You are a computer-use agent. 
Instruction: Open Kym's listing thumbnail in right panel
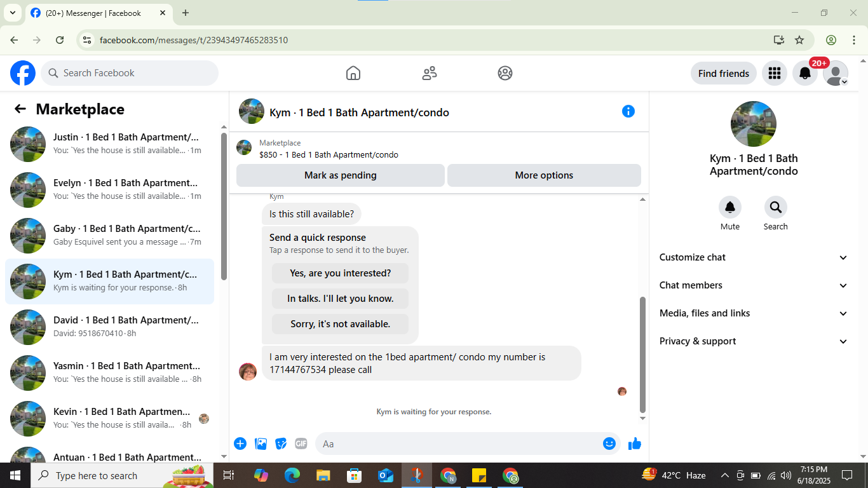(754, 124)
